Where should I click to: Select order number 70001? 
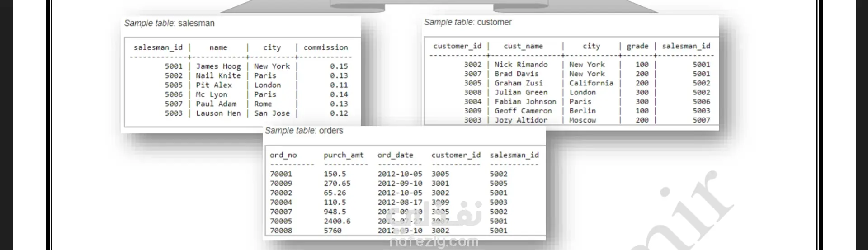tap(281, 174)
